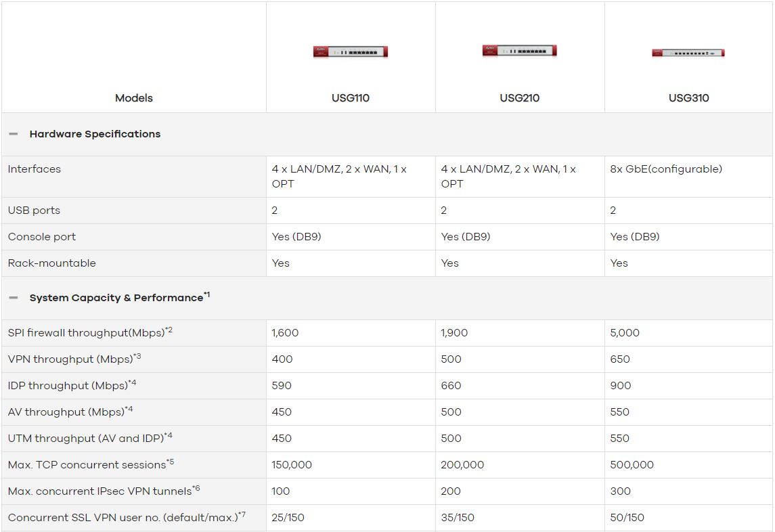Viewport: 775px width, 532px height.
Task: Click the 5,000 SPI throughput value
Action: click(x=624, y=333)
